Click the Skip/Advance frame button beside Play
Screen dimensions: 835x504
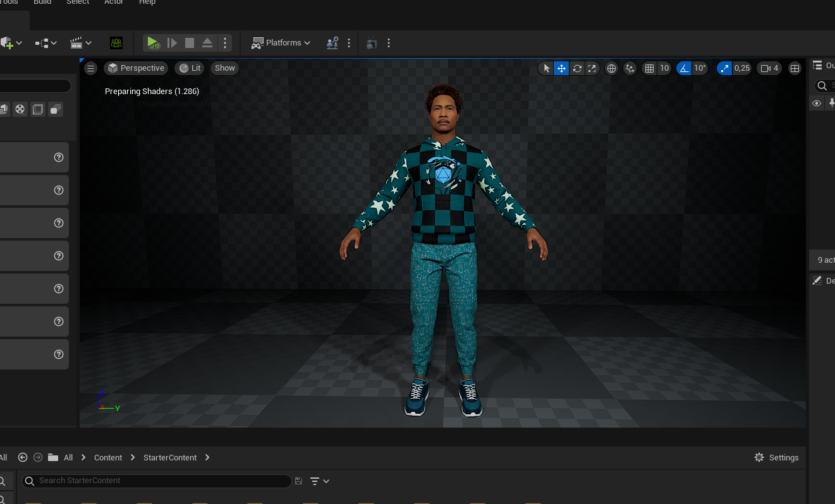tap(172, 43)
